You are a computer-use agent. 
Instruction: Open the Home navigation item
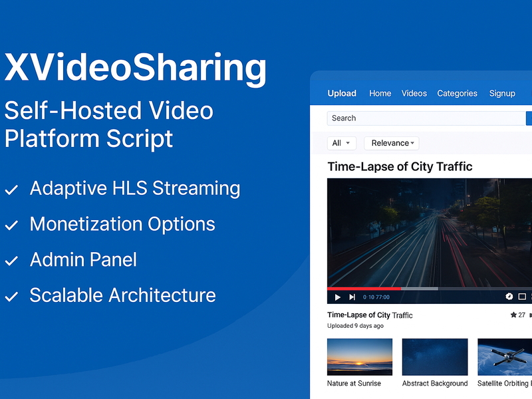click(380, 93)
